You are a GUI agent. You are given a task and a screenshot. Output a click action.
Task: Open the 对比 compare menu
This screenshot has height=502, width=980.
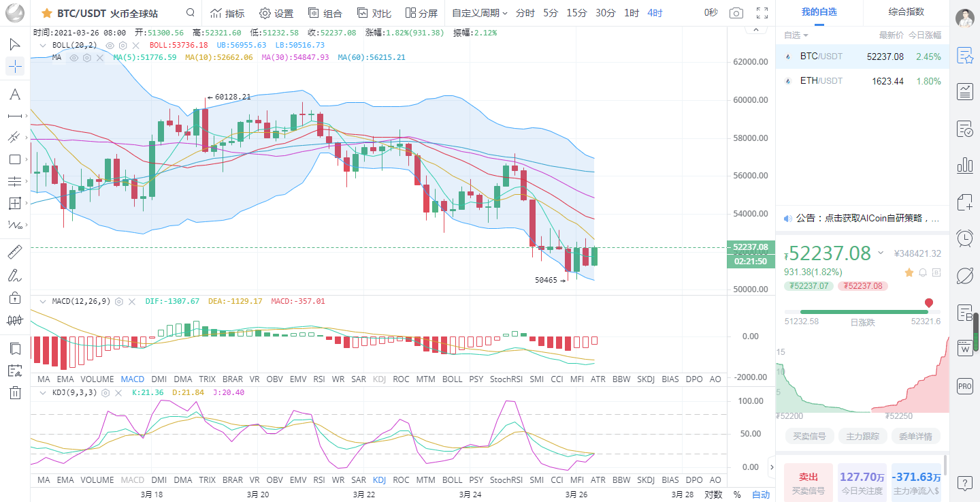[374, 13]
